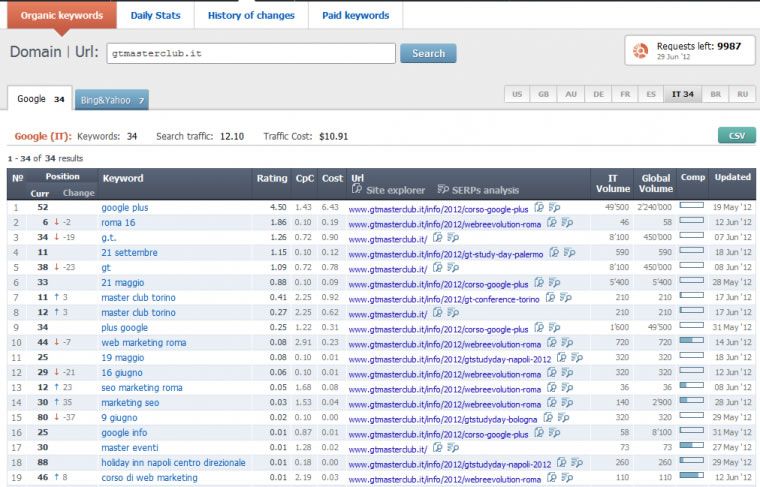Export results with the CSV button
This screenshot has height=487, width=760.
tap(736, 136)
